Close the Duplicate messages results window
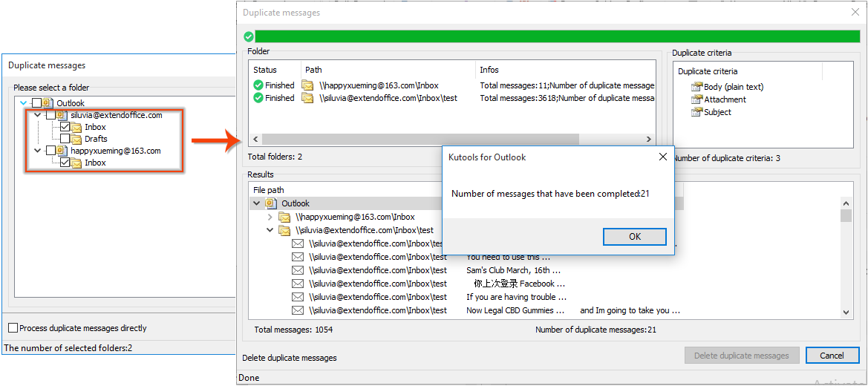The height and width of the screenshot is (386, 868). [x=855, y=12]
